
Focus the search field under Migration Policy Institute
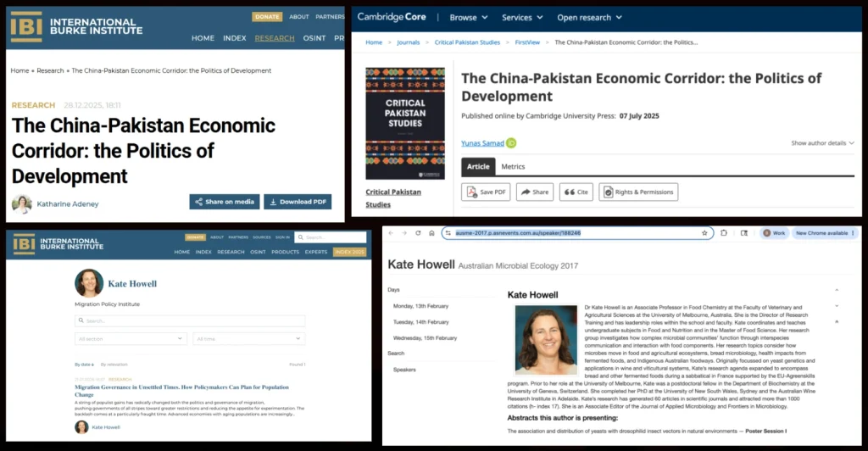190,320
